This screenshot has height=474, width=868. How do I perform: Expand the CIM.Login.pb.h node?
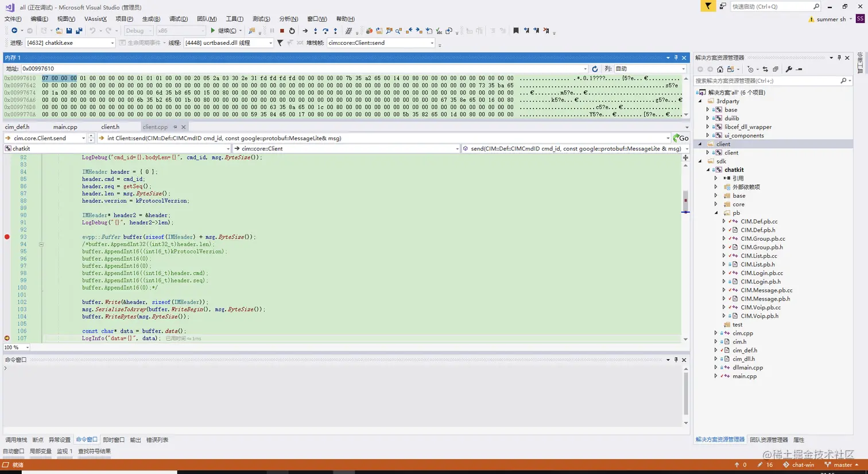coord(724,282)
